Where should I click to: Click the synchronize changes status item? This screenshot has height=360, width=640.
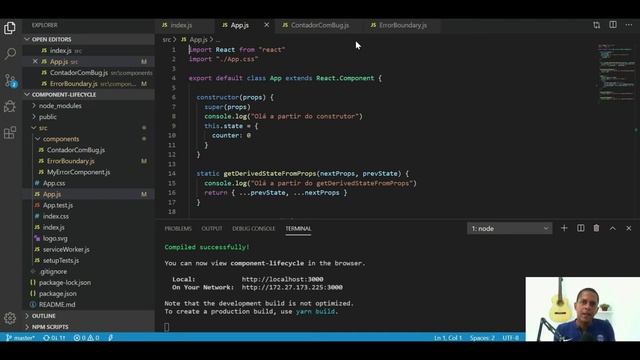(54, 338)
